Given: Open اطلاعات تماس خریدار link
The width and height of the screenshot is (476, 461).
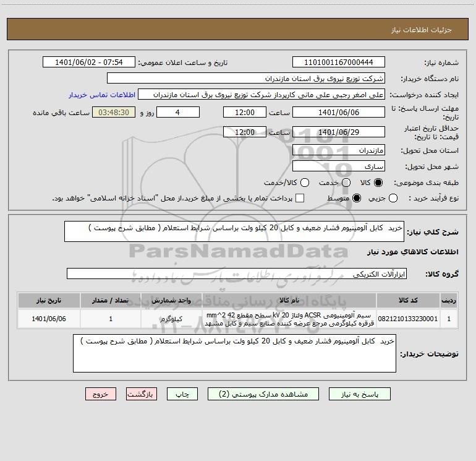Looking at the screenshot, I should pos(102,95).
